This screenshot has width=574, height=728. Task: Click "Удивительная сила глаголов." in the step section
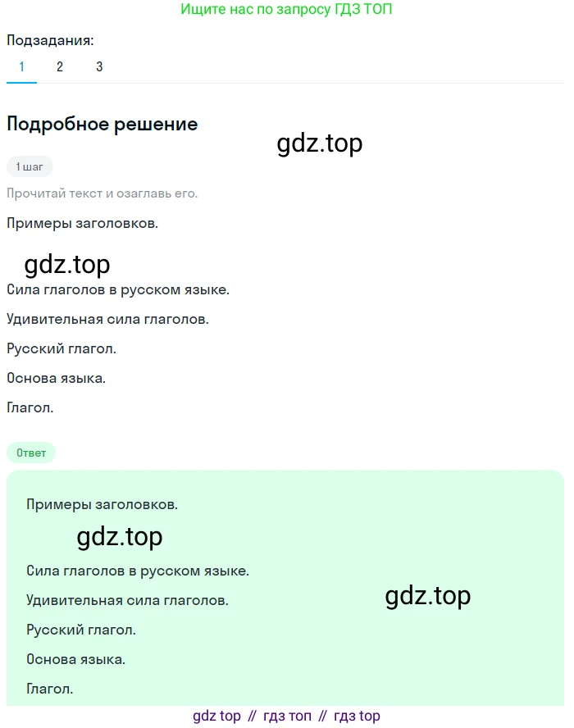point(107,319)
